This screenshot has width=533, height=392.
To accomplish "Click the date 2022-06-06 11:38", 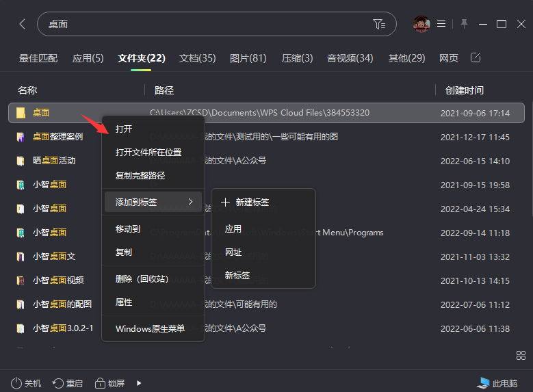I will pos(475,329).
